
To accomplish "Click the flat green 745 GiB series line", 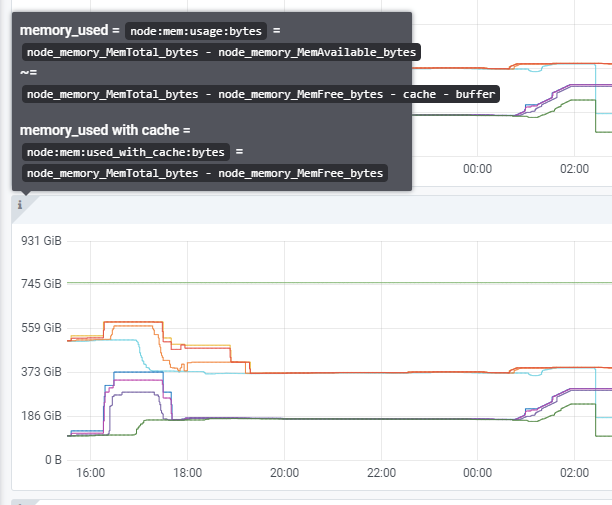I will [340, 283].
